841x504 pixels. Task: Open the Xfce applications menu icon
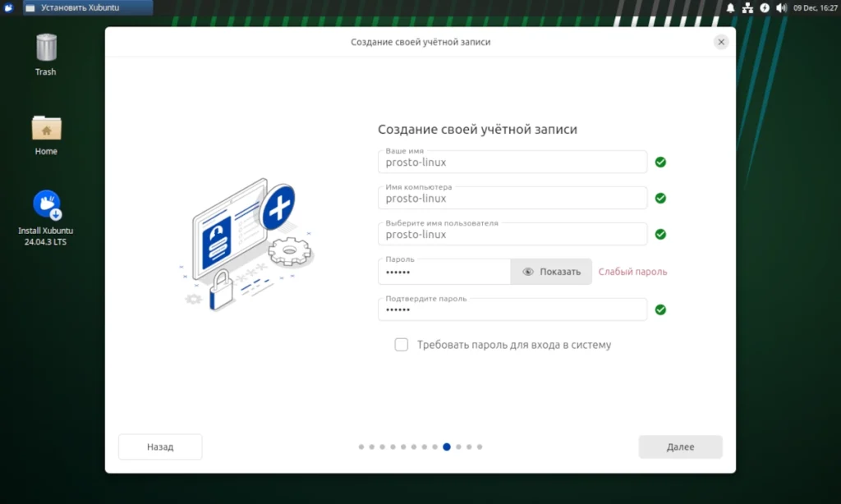coord(8,7)
